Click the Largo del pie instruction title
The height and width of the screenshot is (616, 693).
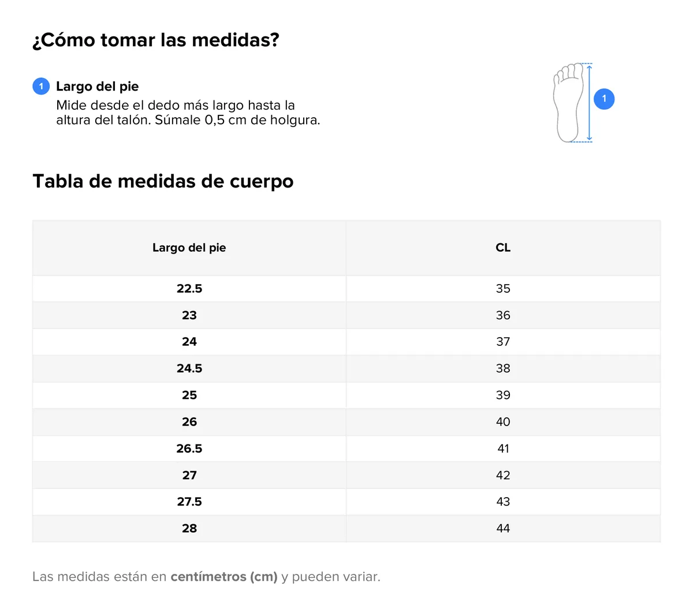[x=98, y=86]
